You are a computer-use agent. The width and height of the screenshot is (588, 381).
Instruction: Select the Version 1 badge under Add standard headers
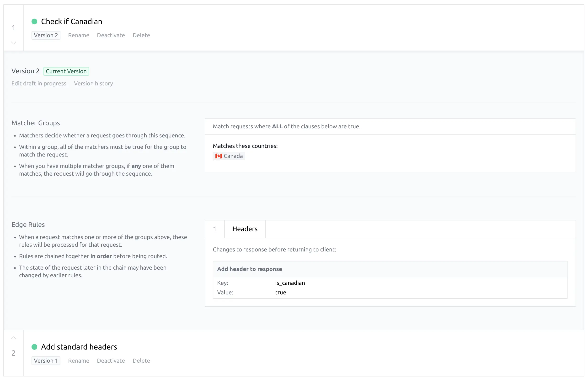click(46, 360)
